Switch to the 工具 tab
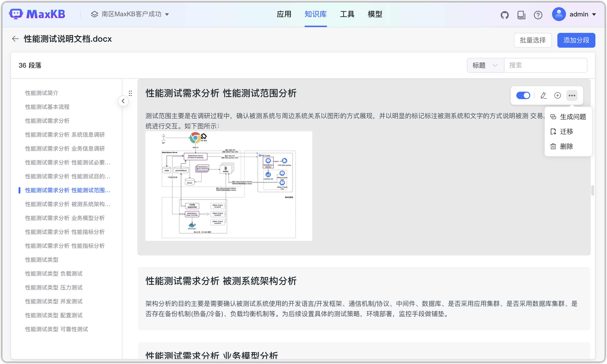 pyautogui.click(x=347, y=14)
